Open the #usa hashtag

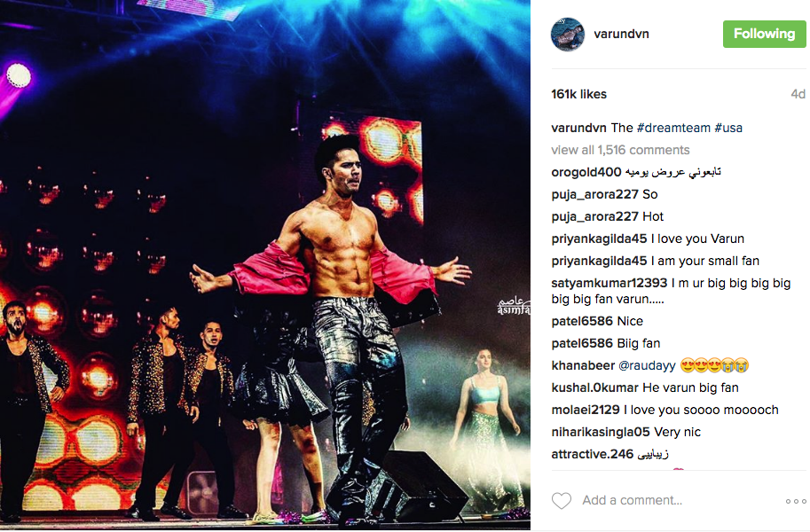(727, 128)
